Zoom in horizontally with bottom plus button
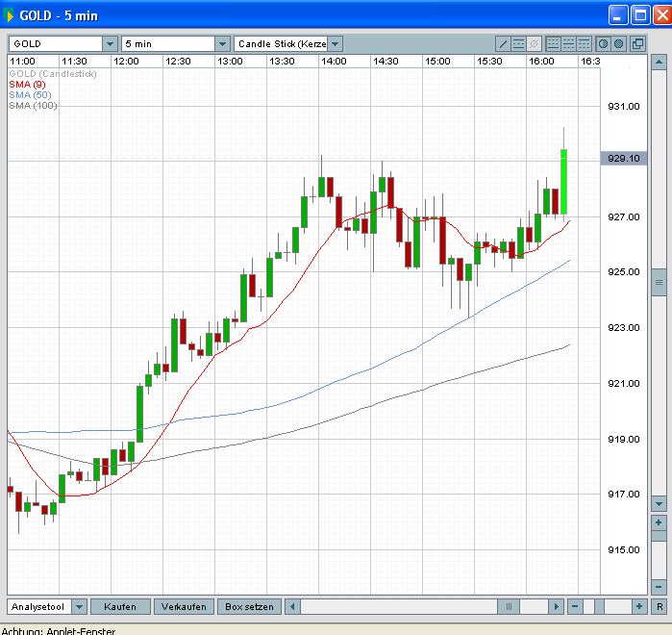672x635 pixels. pos(639,607)
